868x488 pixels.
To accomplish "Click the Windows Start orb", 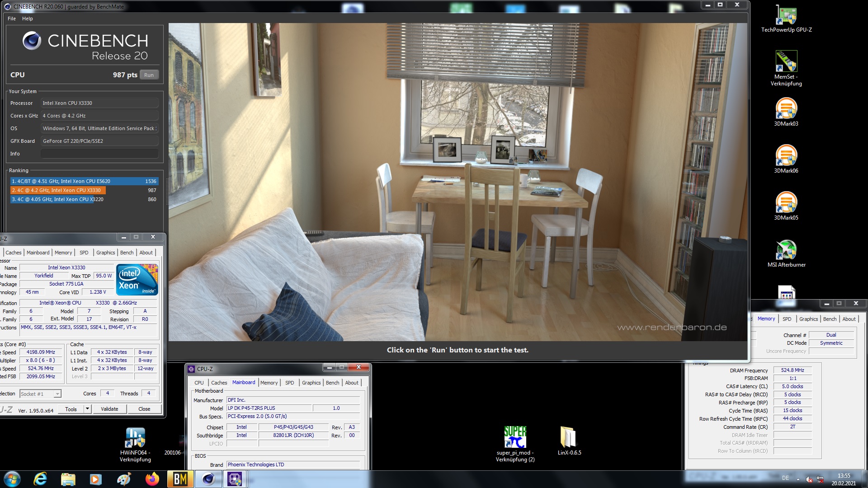I will point(12,479).
